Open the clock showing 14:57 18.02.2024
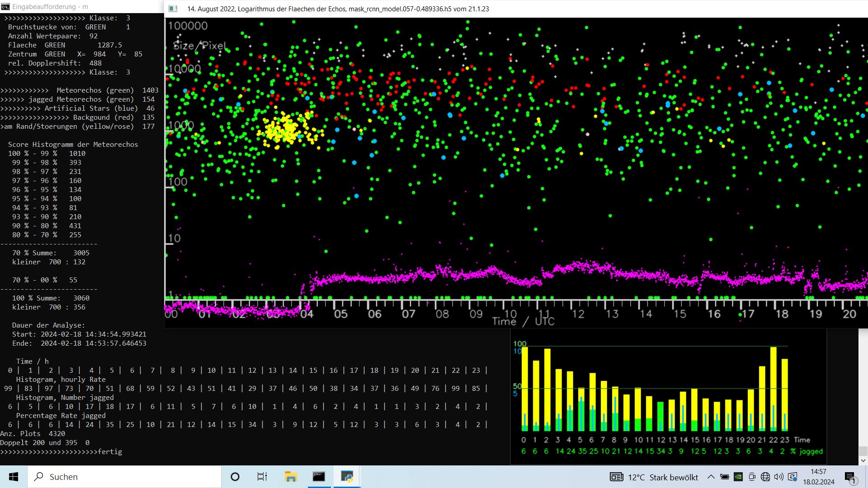Screen dimensions: 868x488 [819, 477]
